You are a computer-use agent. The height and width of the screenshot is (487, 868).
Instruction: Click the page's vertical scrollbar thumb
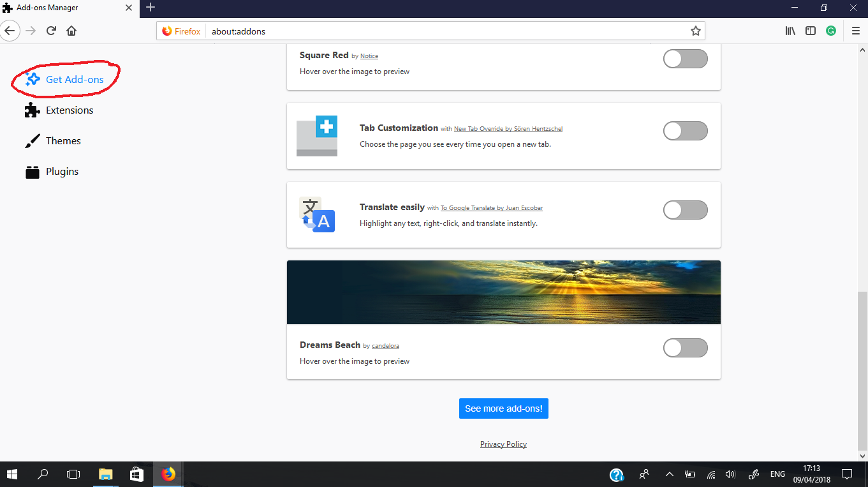click(x=862, y=371)
